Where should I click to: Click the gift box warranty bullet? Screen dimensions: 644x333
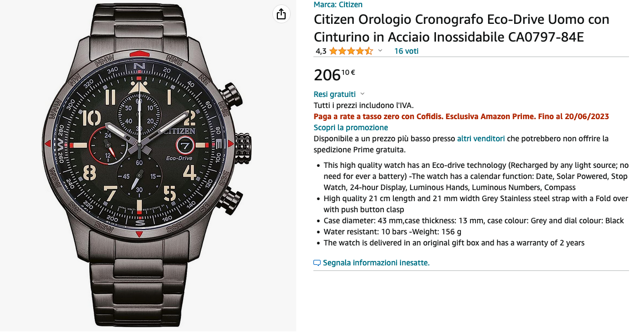pyautogui.click(x=454, y=243)
